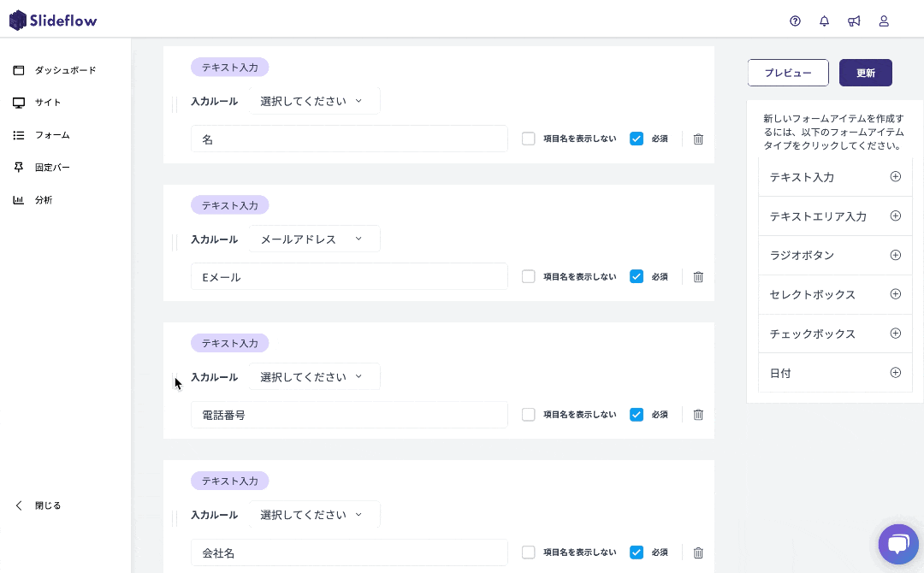Delete the Eメール field with trash icon
This screenshot has width=924, height=573.
[698, 277]
